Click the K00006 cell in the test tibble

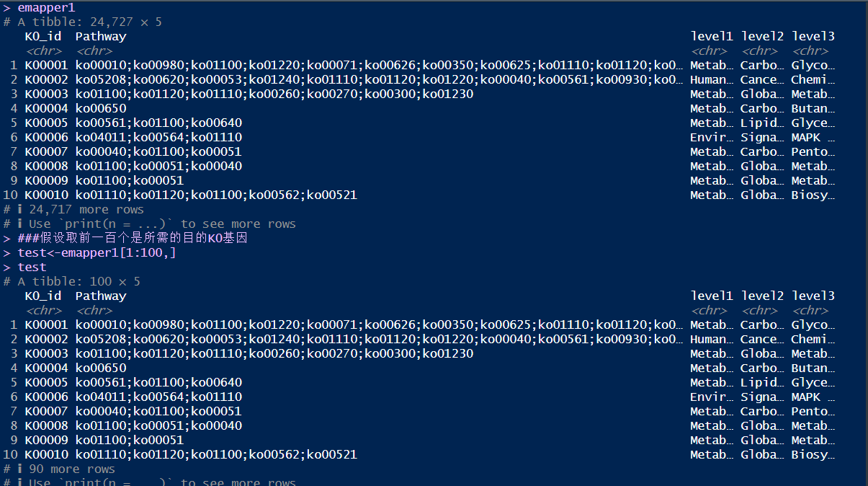[46, 397]
